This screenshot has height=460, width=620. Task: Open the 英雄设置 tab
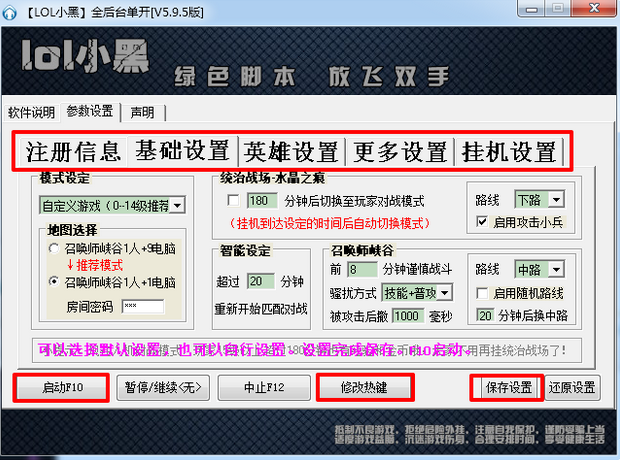tap(291, 152)
